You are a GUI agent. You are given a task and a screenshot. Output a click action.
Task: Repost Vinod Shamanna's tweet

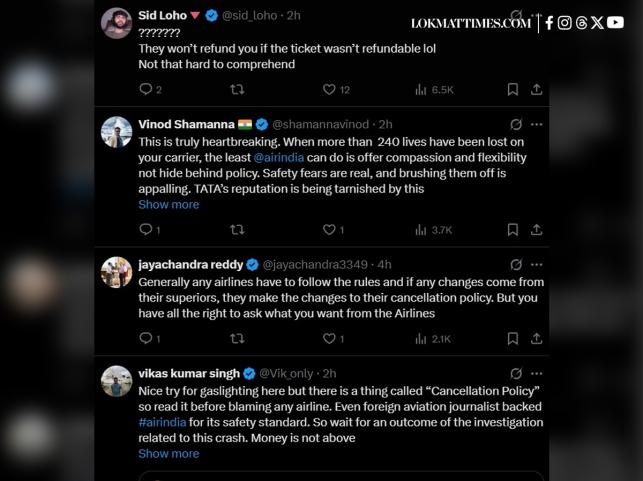tap(237, 230)
